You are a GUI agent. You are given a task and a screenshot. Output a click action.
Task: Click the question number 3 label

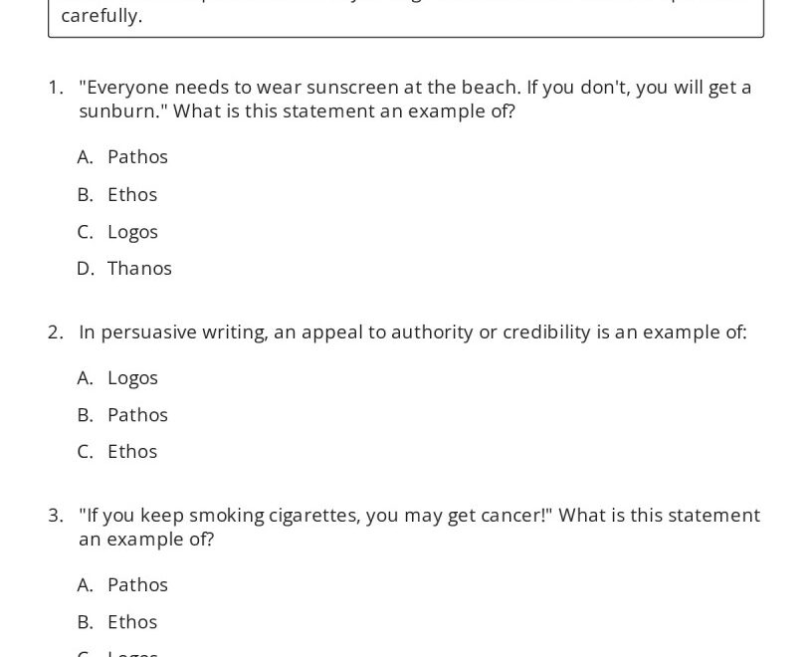pos(56,516)
